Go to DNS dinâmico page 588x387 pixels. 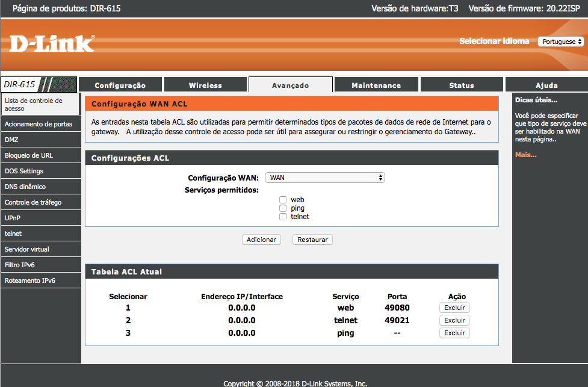(x=41, y=187)
